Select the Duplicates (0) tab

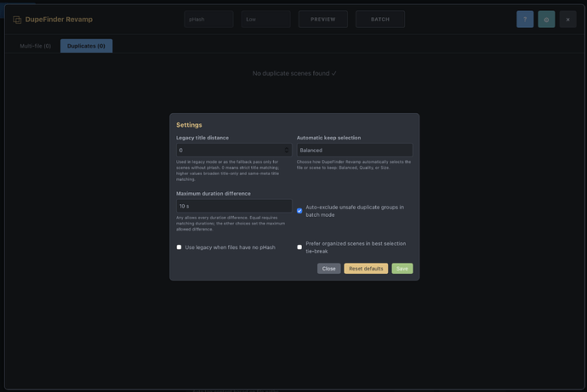point(86,46)
